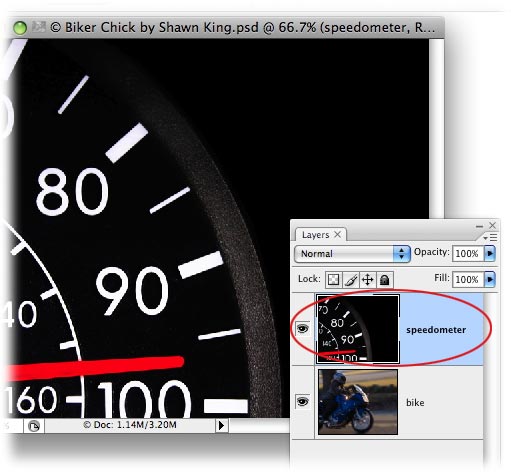Toggle lock image pixels brush icon
Viewport: 511px width, 474px height.
pos(351,279)
